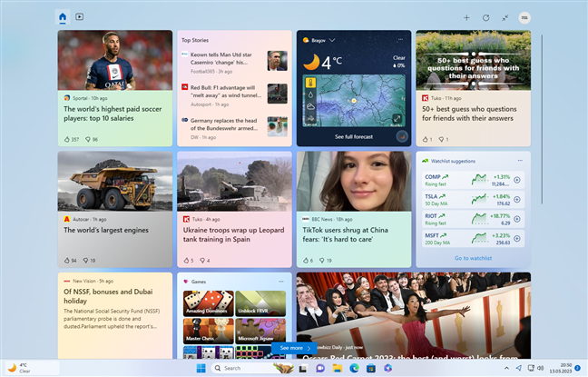The image size is (588, 377).
Task: Dislike the highest paid soccer players story
Action: (91, 139)
